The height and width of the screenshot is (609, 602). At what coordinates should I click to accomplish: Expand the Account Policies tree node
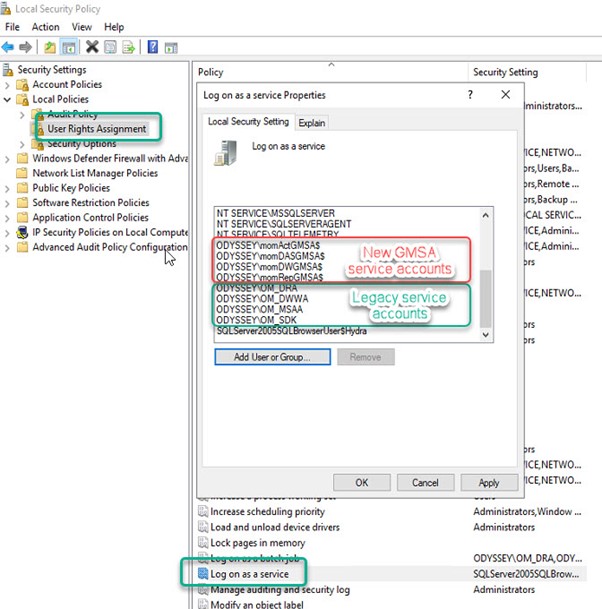[x=9, y=85]
